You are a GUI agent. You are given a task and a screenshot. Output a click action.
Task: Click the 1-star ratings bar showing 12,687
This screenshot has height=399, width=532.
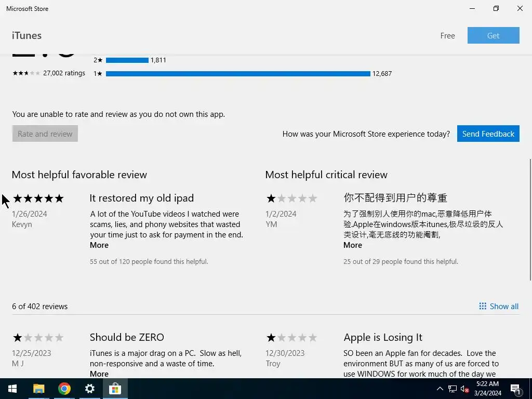238,74
